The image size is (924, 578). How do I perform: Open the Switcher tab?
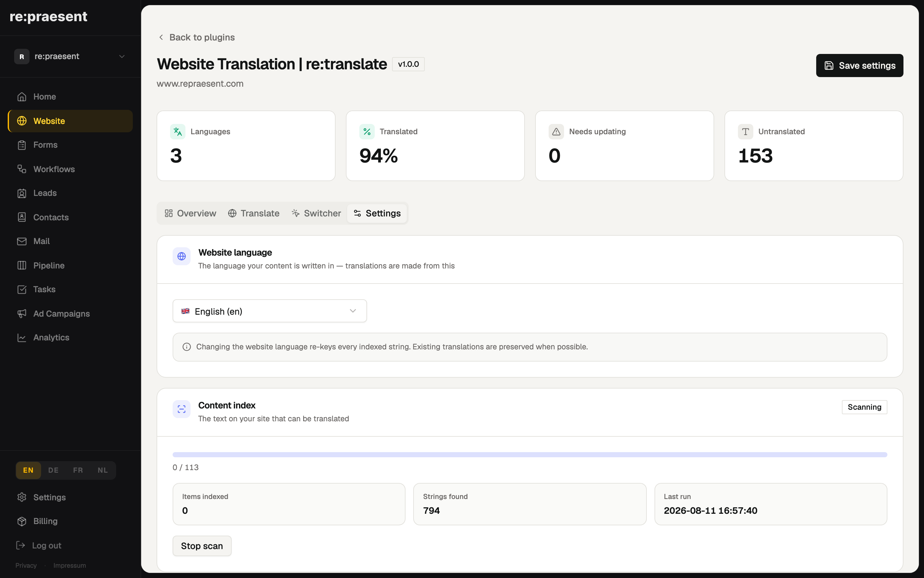point(316,213)
